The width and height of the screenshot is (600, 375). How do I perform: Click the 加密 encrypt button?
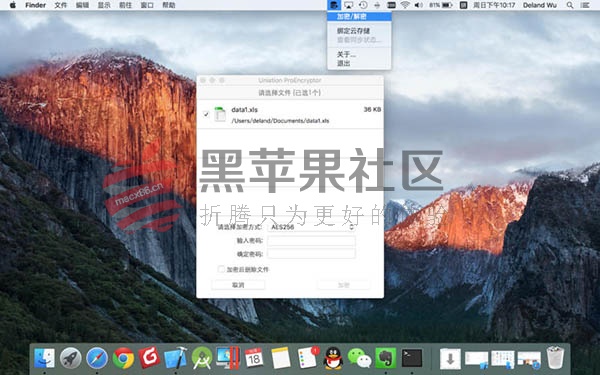(343, 285)
